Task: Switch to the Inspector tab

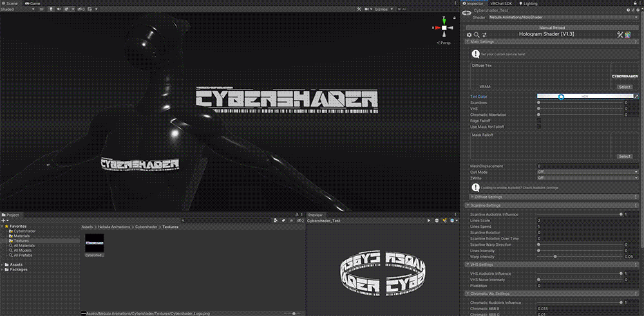Action: point(473,3)
